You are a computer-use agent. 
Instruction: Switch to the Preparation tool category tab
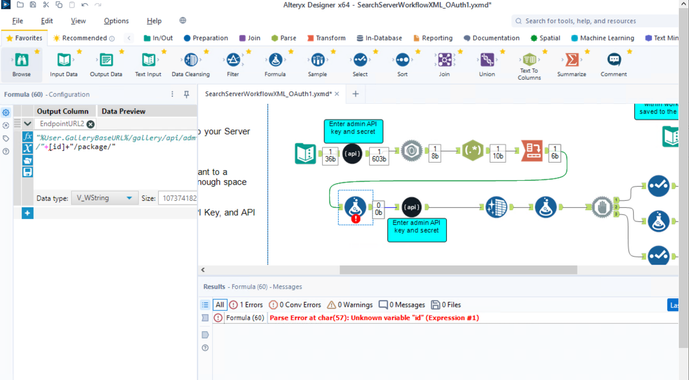(206, 38)
